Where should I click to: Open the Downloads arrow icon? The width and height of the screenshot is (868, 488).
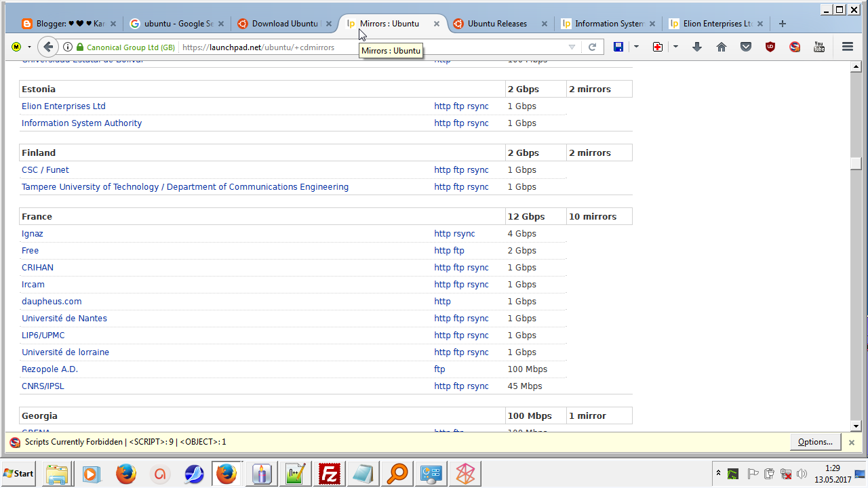(x=697, y=47)
